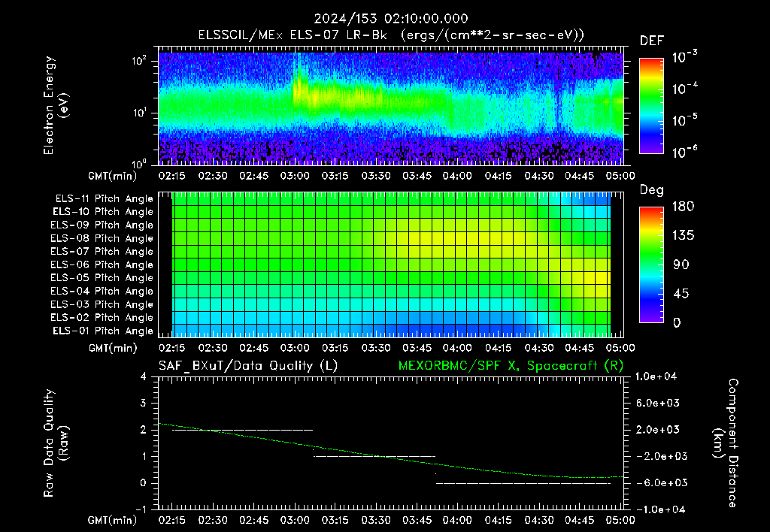Click the 10^-5 tick on the DEF scale
This screenshot has width=770, height=532.
(684, 121)
